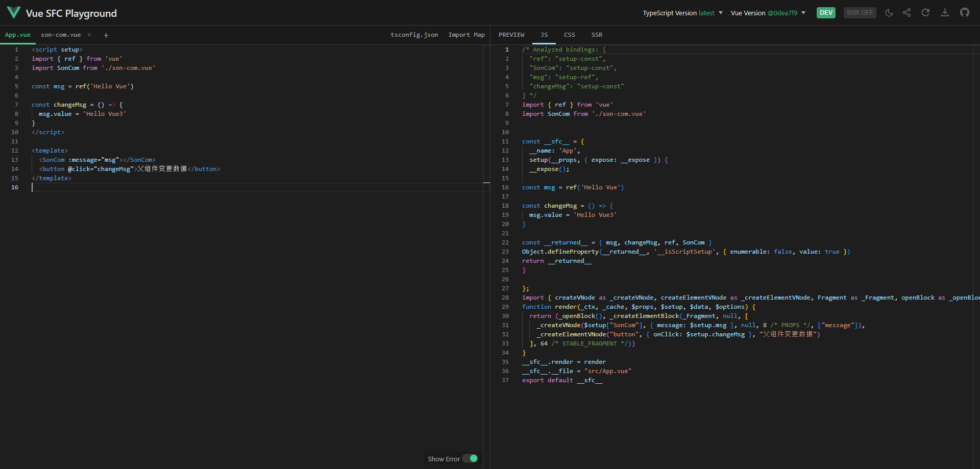The image size is (980, 469).
Task: Click 'export default __sfc__' in output
Action: point(562,380)
